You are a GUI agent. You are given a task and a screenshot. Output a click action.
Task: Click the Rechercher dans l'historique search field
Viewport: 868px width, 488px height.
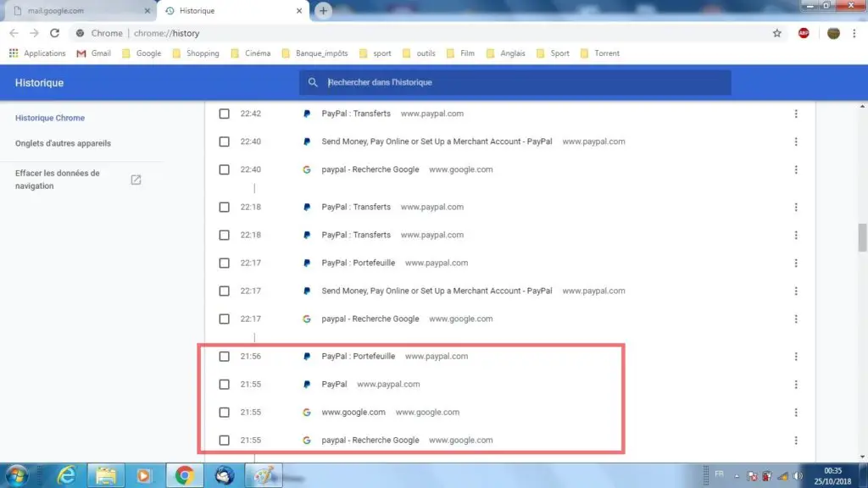click(515, 82)
